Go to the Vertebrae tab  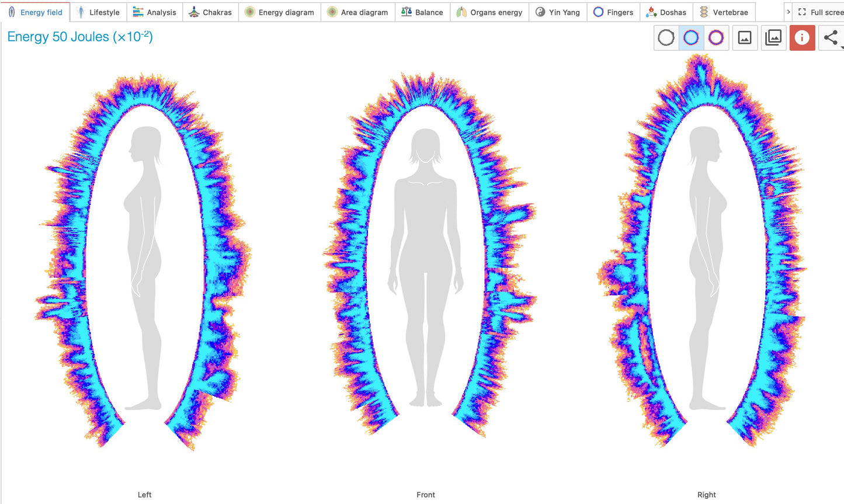click(x=724, y=12)
